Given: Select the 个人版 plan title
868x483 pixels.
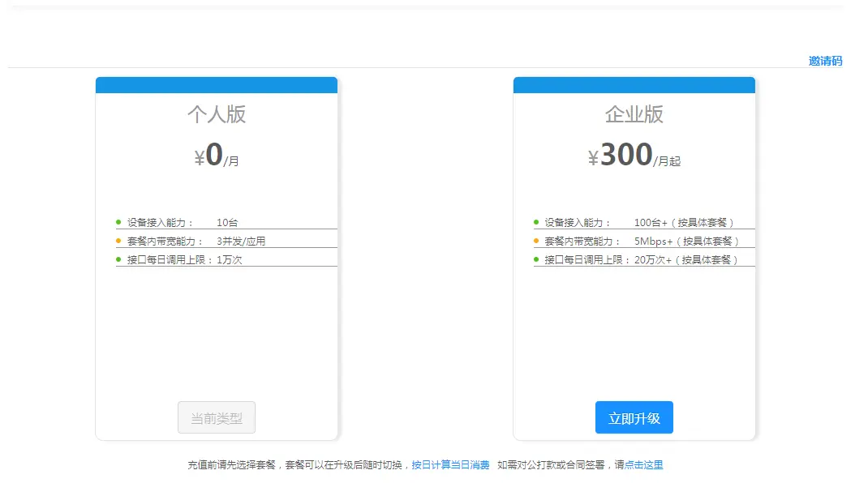Looking at the screenshot, I should [217, 114].
